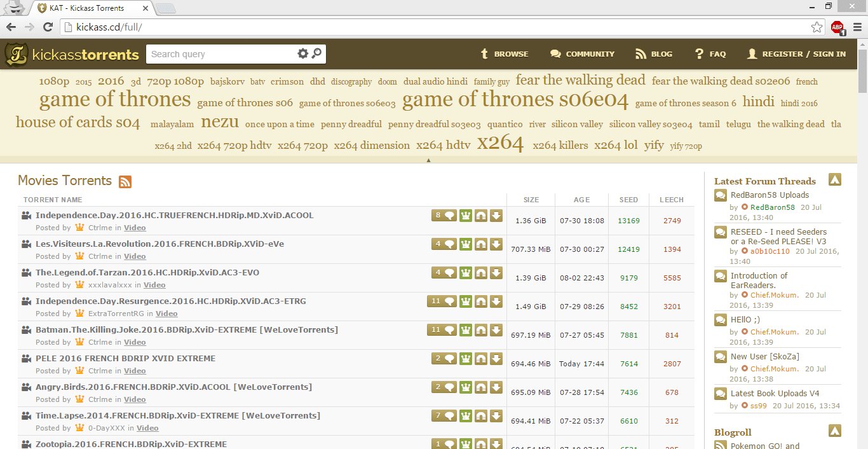Click the 707.33 MiB size cell

pyautogui.click(x=531, y=249)
